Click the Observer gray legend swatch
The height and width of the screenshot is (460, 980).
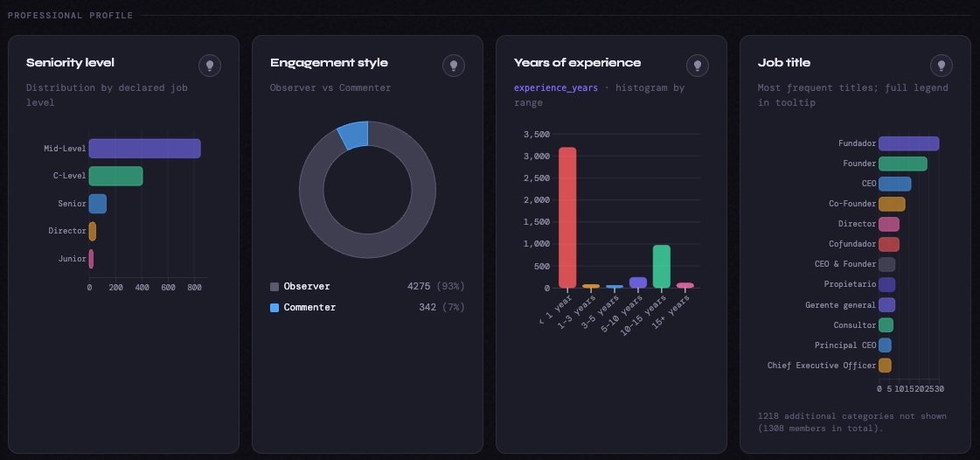click(275, 287)
